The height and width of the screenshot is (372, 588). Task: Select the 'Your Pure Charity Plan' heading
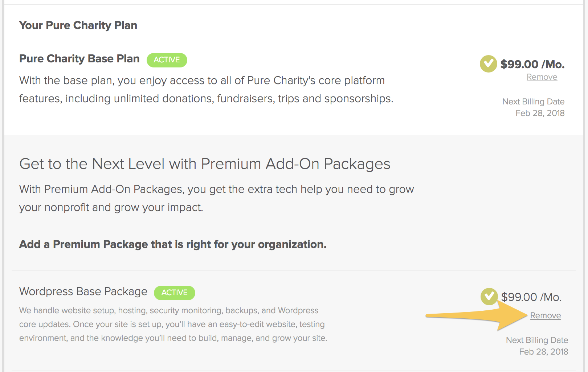click(78, 25)
